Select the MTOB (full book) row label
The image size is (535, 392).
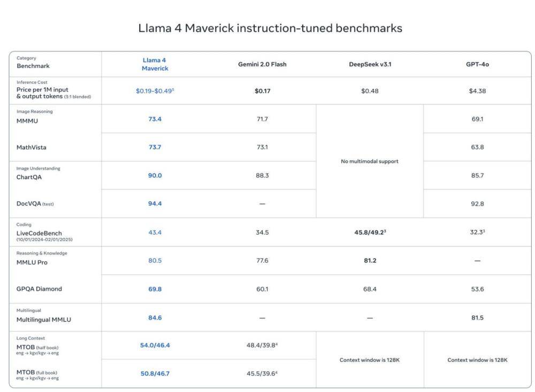pyautogui.click(x=37, y=372)
